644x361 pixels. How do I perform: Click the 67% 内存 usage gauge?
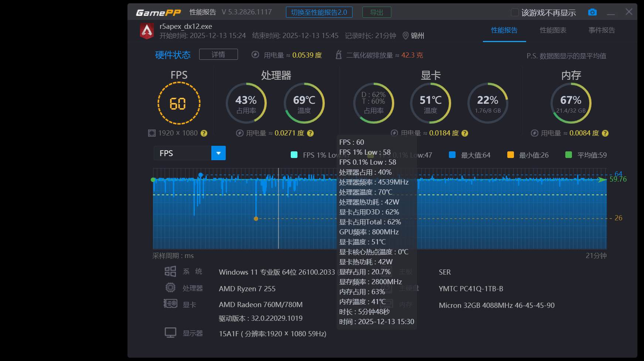coord(571,103)
